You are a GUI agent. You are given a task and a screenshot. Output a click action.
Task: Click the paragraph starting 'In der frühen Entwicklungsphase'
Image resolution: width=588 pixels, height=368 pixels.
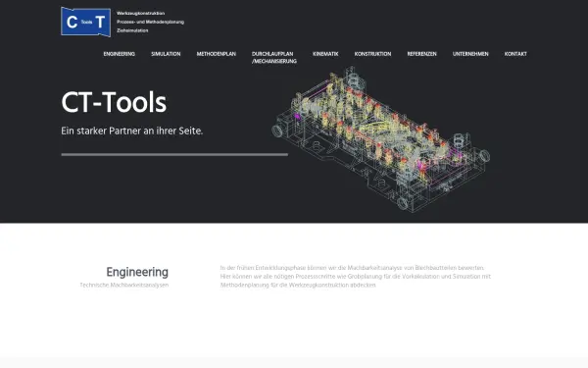click(355, 277)
